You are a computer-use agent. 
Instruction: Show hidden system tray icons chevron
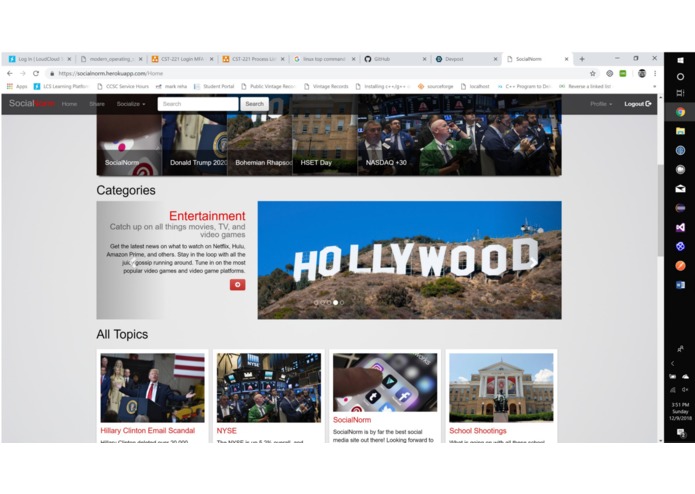point(672,363)
